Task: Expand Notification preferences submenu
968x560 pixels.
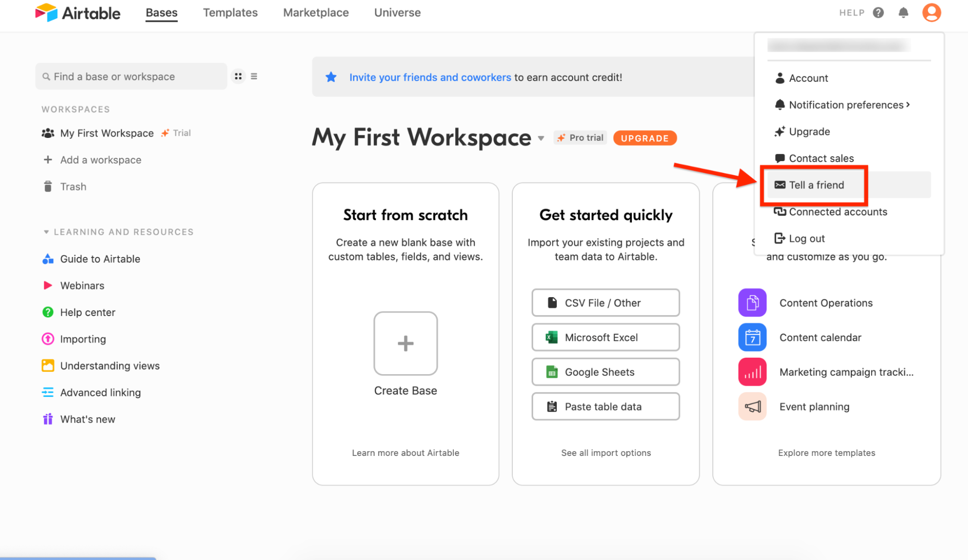Action: (908, 105)
